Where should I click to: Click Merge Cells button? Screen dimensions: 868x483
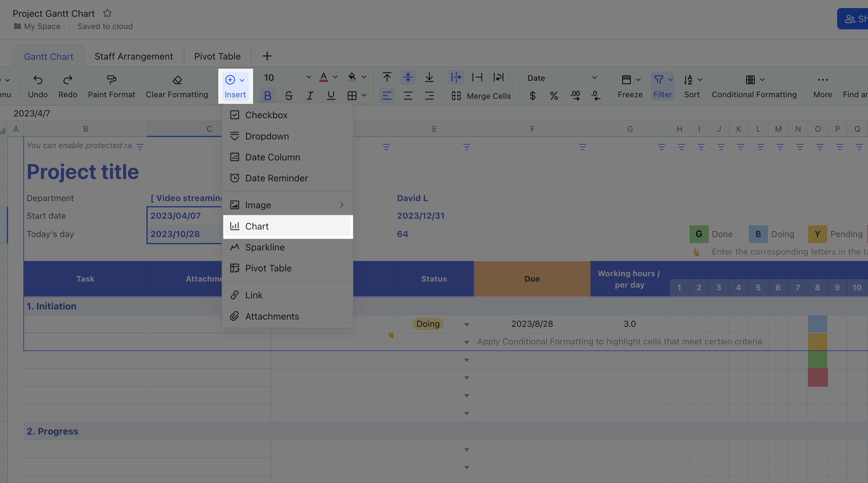481,96
